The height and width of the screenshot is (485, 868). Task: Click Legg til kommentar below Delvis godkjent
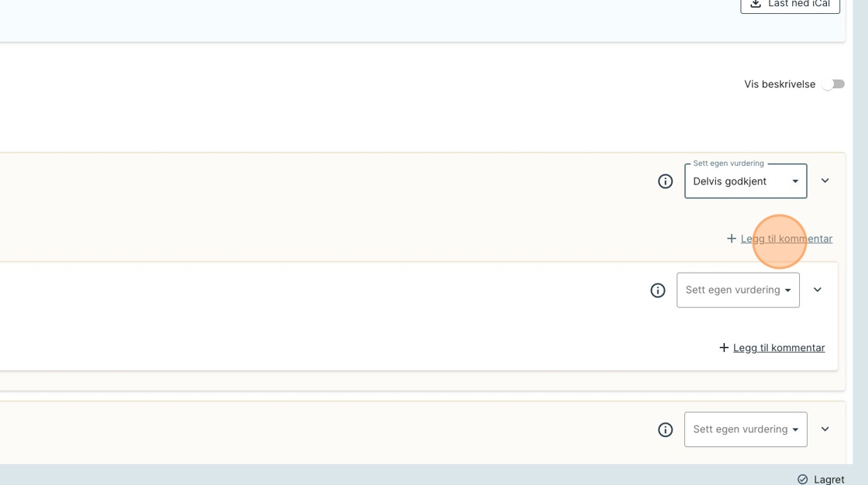(x=786, y=239)
